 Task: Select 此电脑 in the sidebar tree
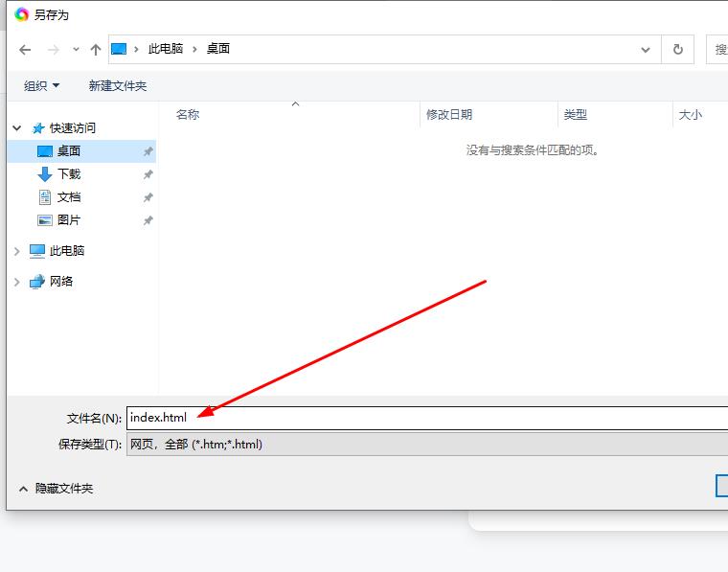[x=67, y=251]
